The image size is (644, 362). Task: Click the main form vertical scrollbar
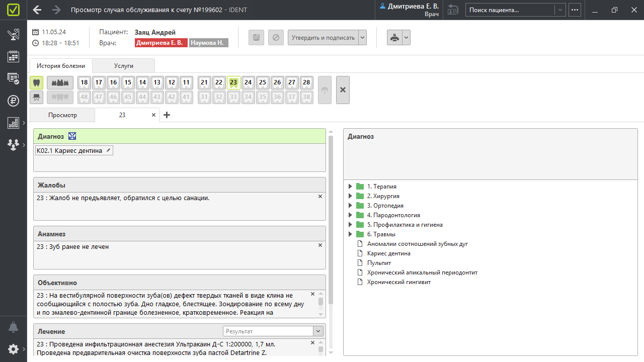point(331,220)
